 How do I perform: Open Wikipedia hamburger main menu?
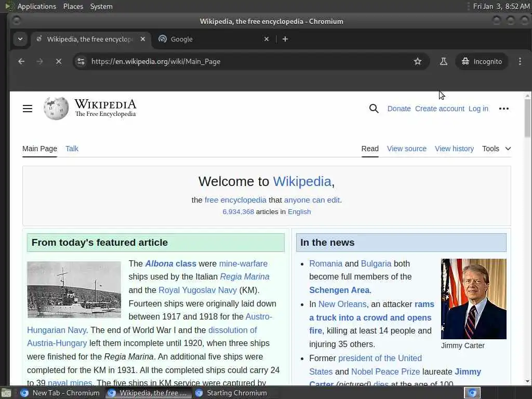[28, 109]
